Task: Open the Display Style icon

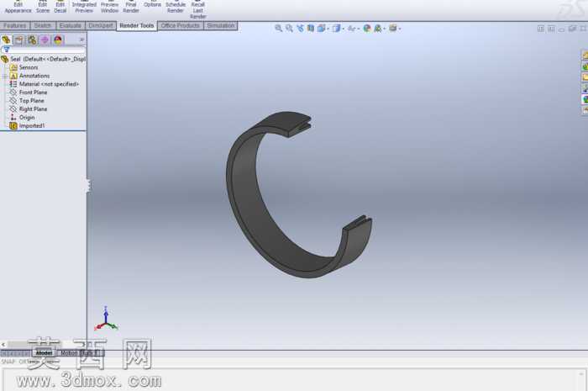Action: 336,28
